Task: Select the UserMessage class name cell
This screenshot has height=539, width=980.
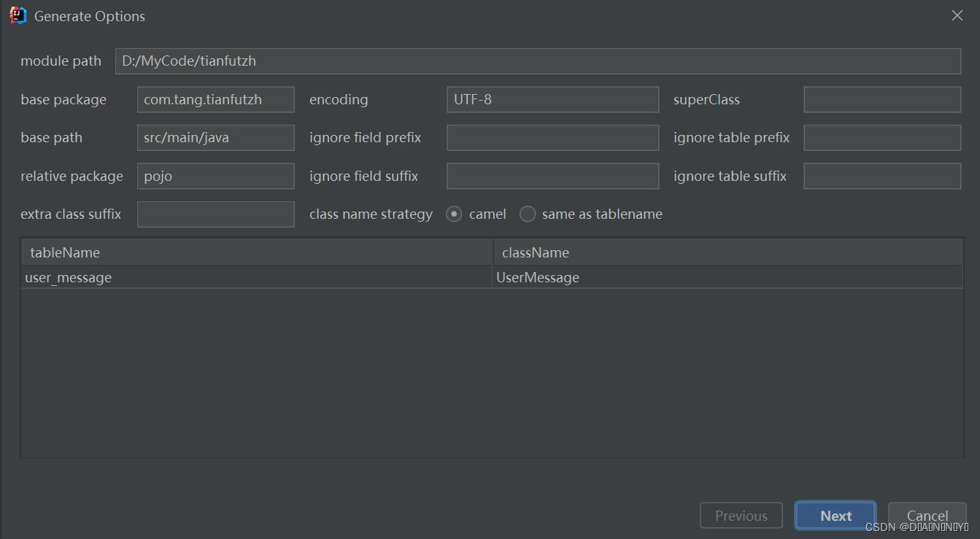Action: (728, 277)
